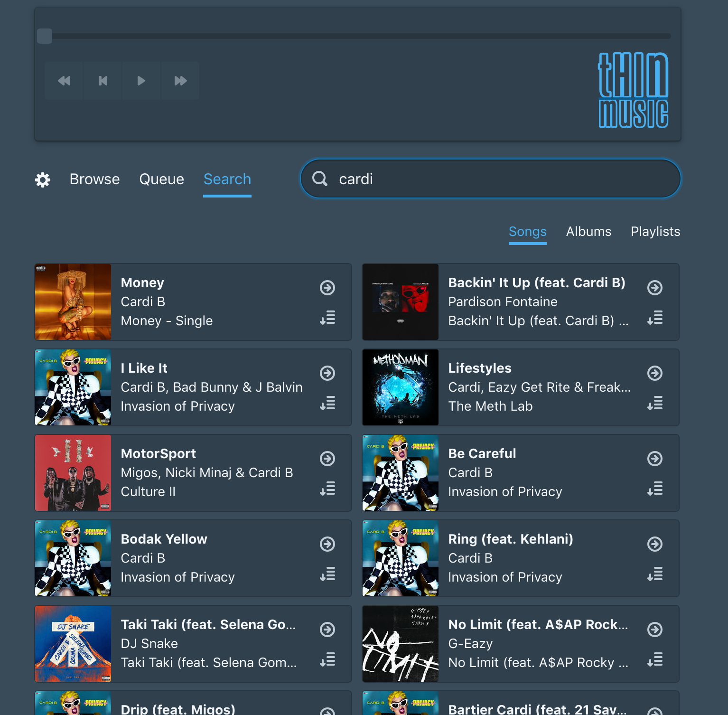Play 'MotorSport' arrow icon

pyautogui.click(x=327, y=459)
